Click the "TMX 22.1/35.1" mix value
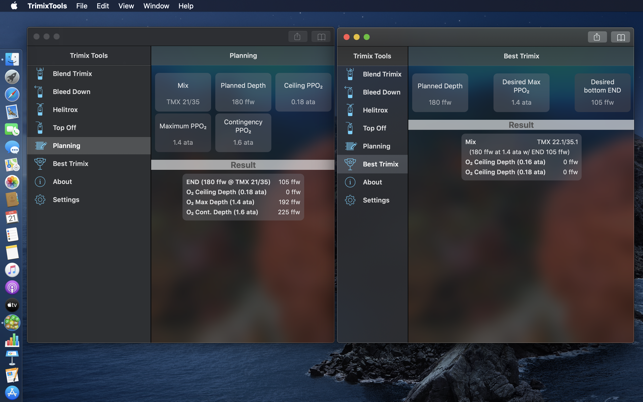 (557, 142)
